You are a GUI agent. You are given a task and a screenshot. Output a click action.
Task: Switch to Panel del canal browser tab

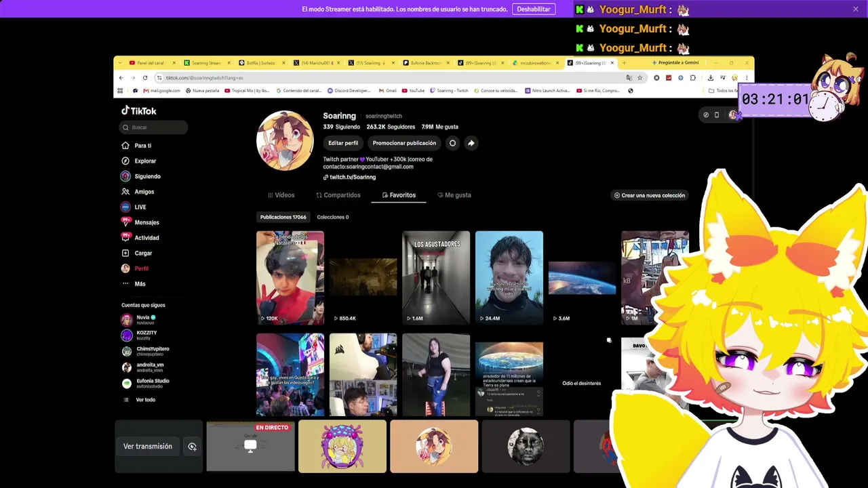tap(152, 63)
